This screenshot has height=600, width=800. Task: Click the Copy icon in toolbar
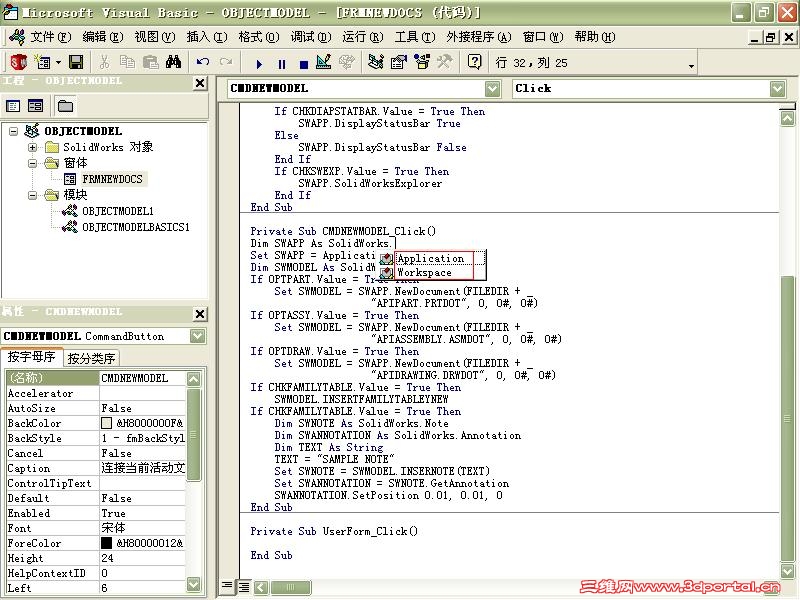127,62
